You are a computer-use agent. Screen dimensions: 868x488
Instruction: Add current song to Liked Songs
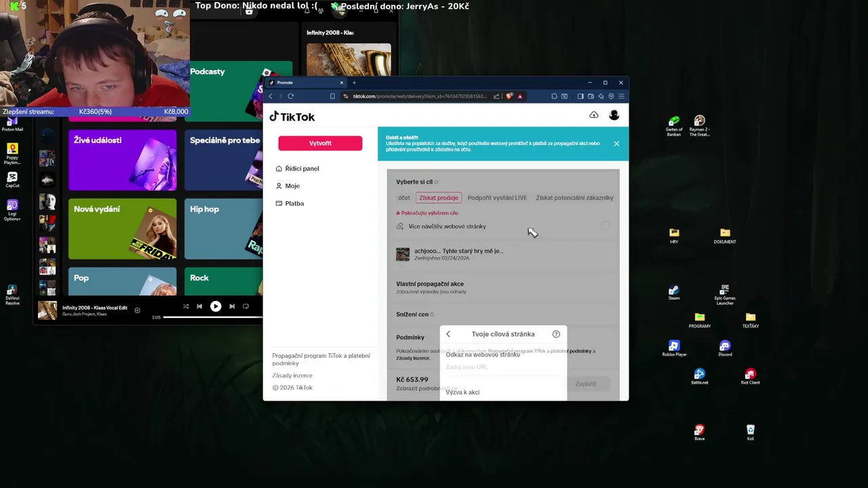[138, 310]
